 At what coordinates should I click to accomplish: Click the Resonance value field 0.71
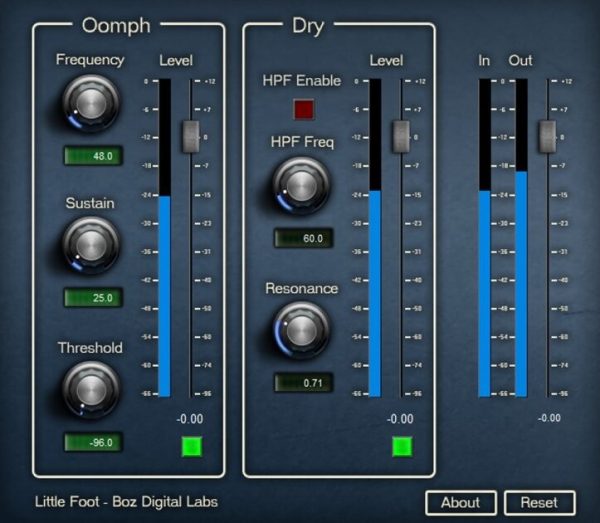click(304, 383)
